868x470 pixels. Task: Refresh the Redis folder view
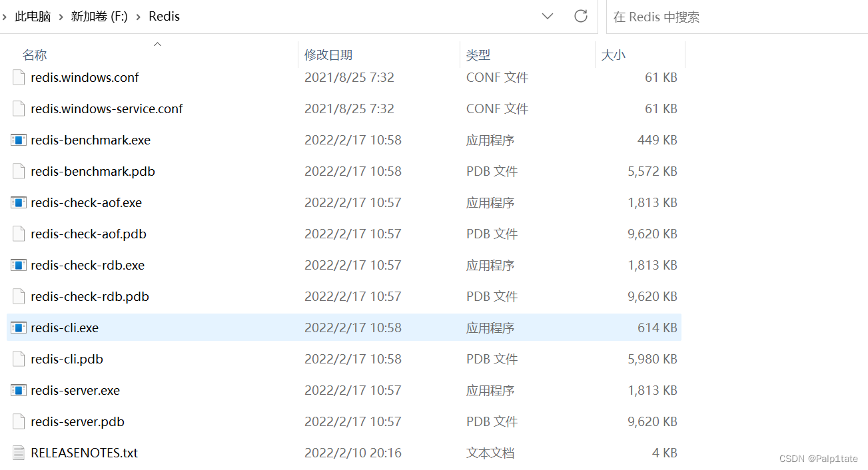pos(581,16)
